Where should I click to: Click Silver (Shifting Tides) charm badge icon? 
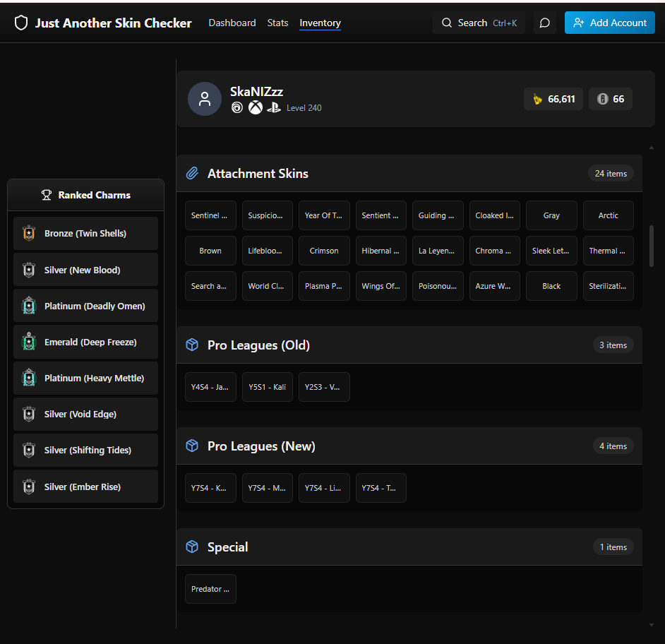29,450
